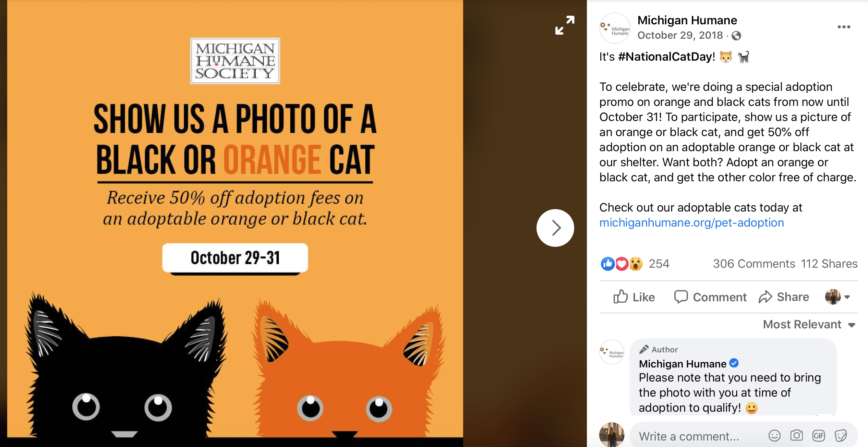Insert an emoji in the comment box
This screenshot has width=868, height=447.
pos(774,436)
